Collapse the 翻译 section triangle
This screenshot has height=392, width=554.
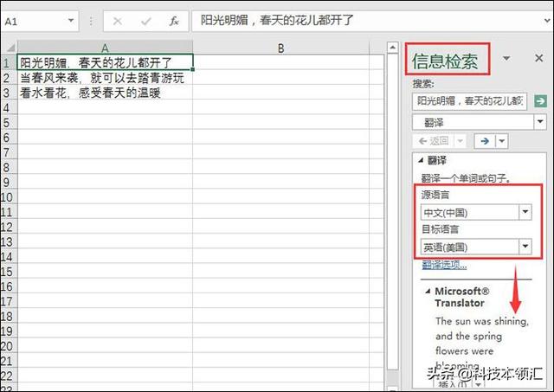(x=421, y=160)
